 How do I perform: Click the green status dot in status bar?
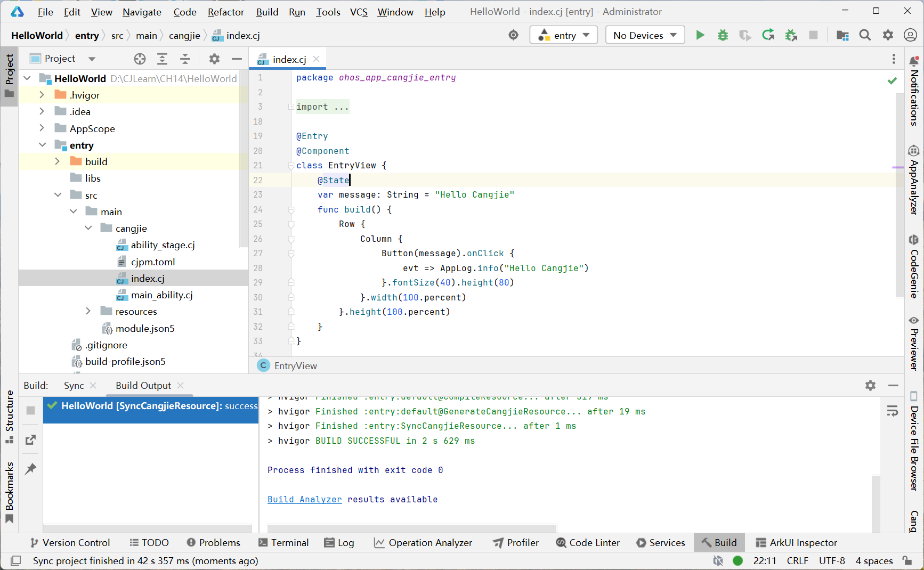click(x=737, y=560)
